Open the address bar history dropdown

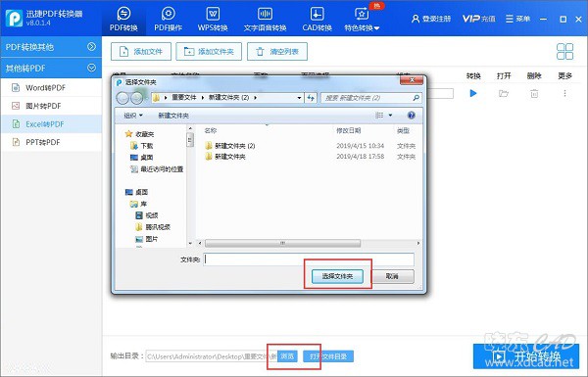pos(299,98)
